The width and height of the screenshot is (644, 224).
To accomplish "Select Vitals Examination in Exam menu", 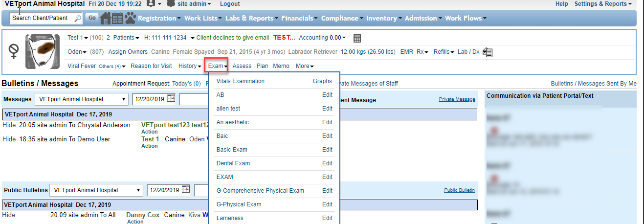I will point(241,81).
